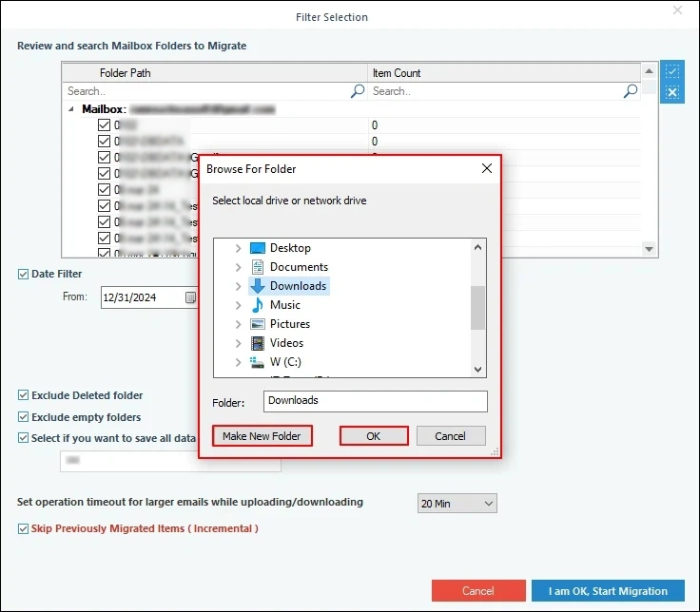This screenshot has height=612, width=700.
Task: Expand the Desktop tree node
Action: tap(238, 248)
